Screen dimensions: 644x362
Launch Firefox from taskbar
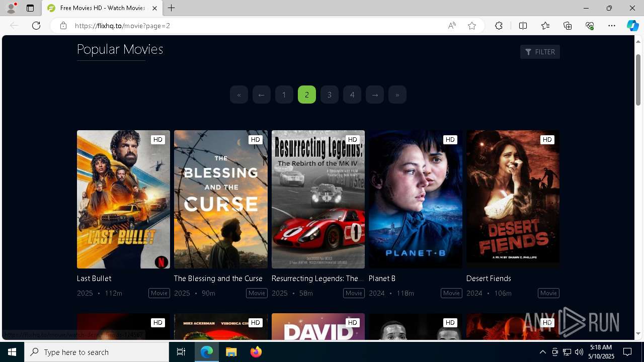click(256, 352)
